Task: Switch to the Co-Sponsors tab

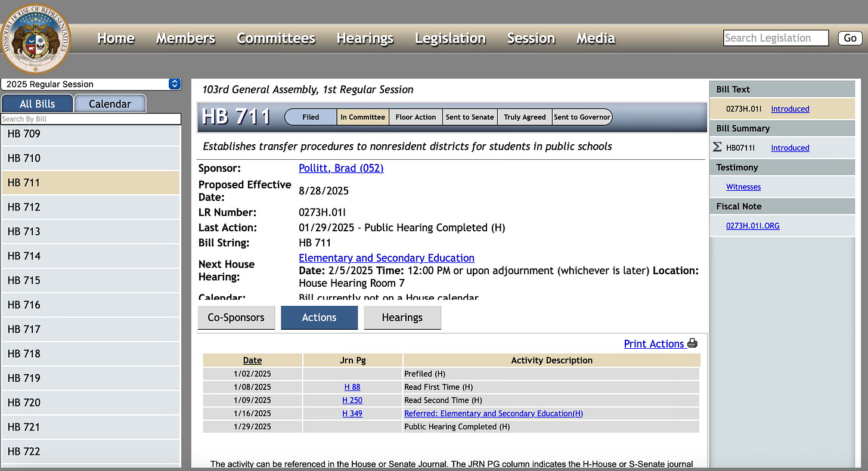Action: tap(236, 318)
